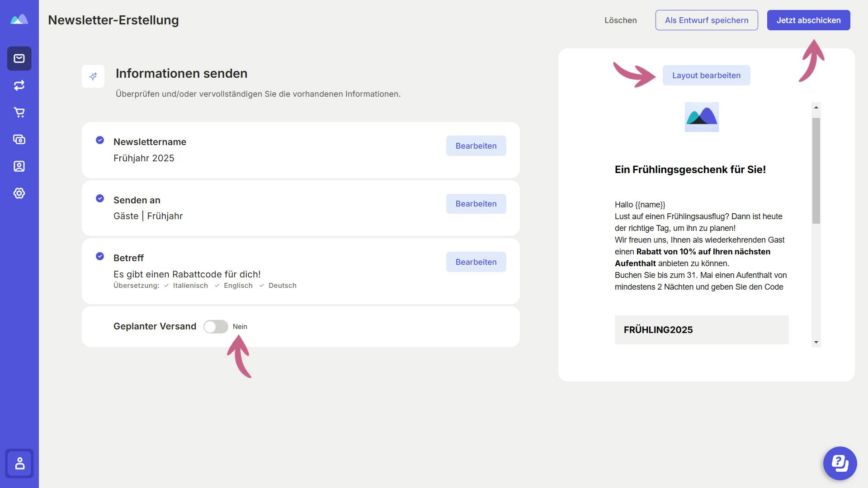Open the shopping cart sidebar icon
This screenshot has width=868, height=488.
click(19, 112)
